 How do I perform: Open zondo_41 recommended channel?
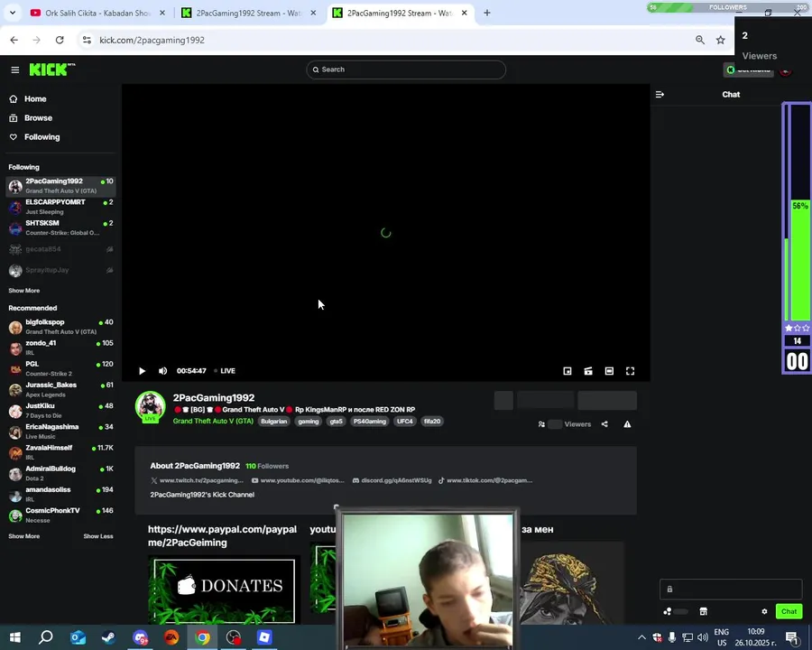coord(60,348)
